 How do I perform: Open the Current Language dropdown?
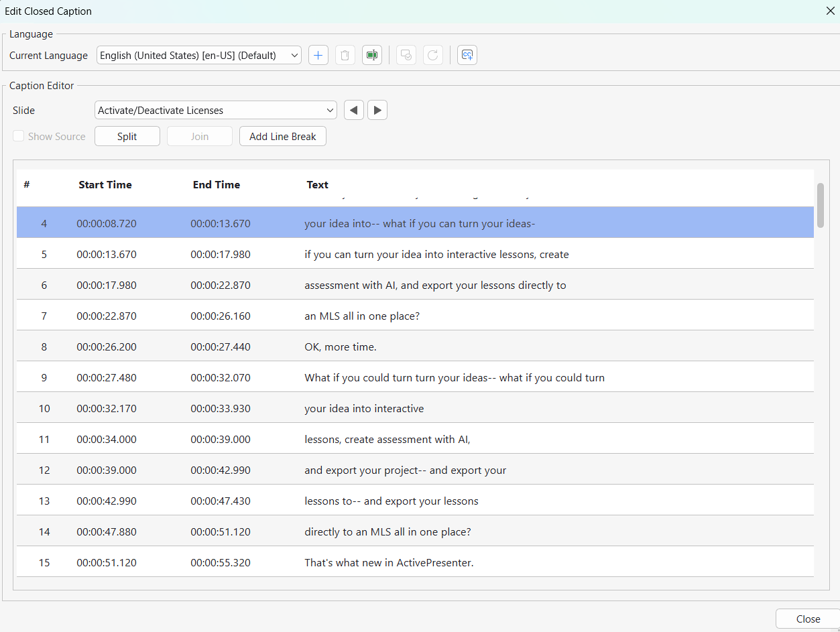pyautogui.click(x=199, y=56)
